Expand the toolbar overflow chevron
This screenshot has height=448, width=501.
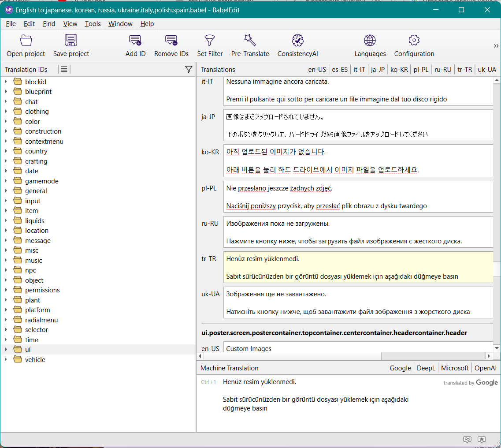[x=496, y=46]
